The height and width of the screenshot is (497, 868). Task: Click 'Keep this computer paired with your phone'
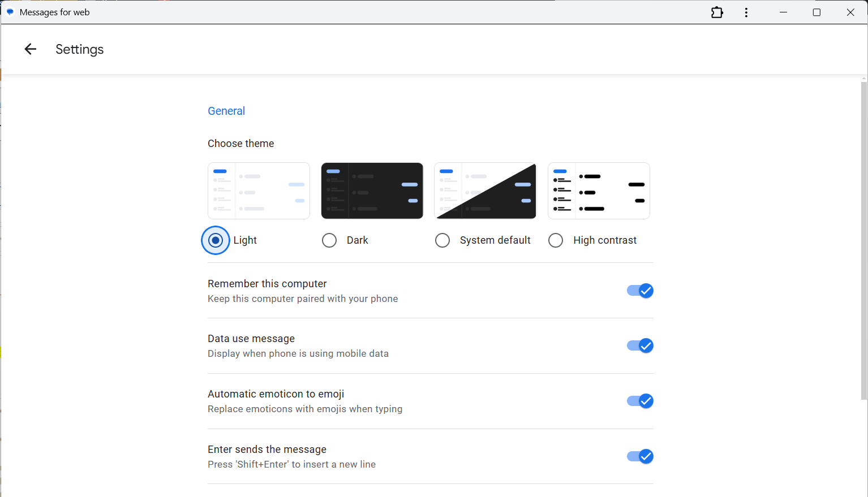303,299
